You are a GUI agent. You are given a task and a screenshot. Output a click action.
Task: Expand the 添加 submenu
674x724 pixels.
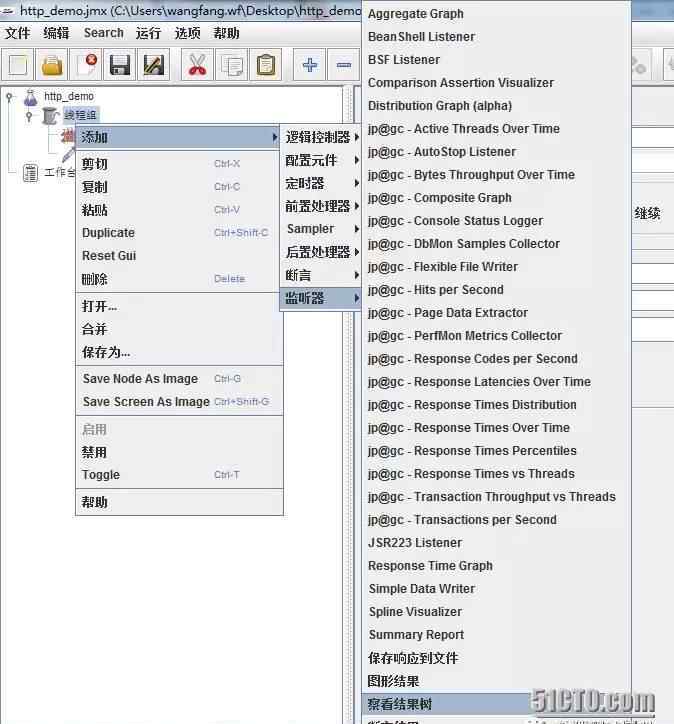(x=178, y=137)
